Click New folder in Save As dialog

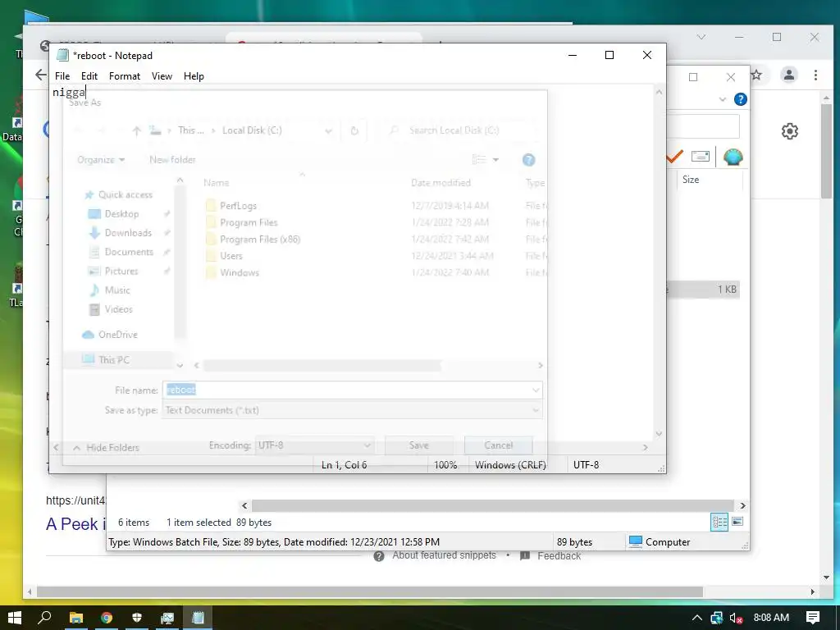tap(172, 160)
